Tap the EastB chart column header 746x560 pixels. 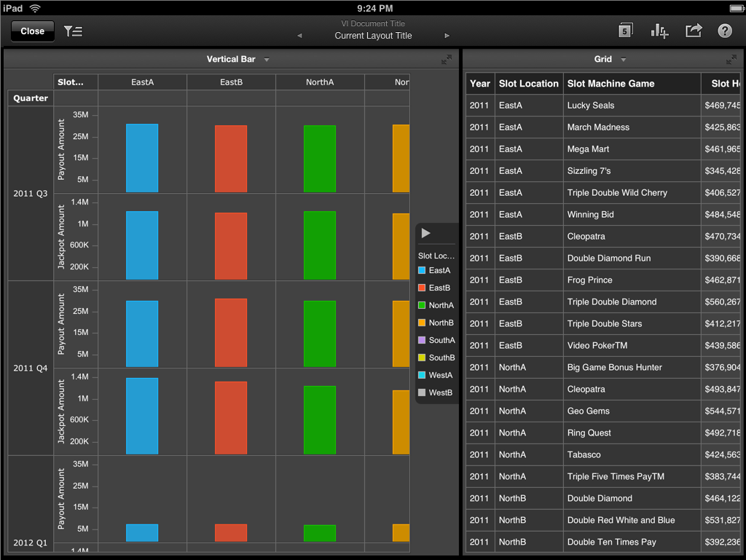tap(231, 82)
